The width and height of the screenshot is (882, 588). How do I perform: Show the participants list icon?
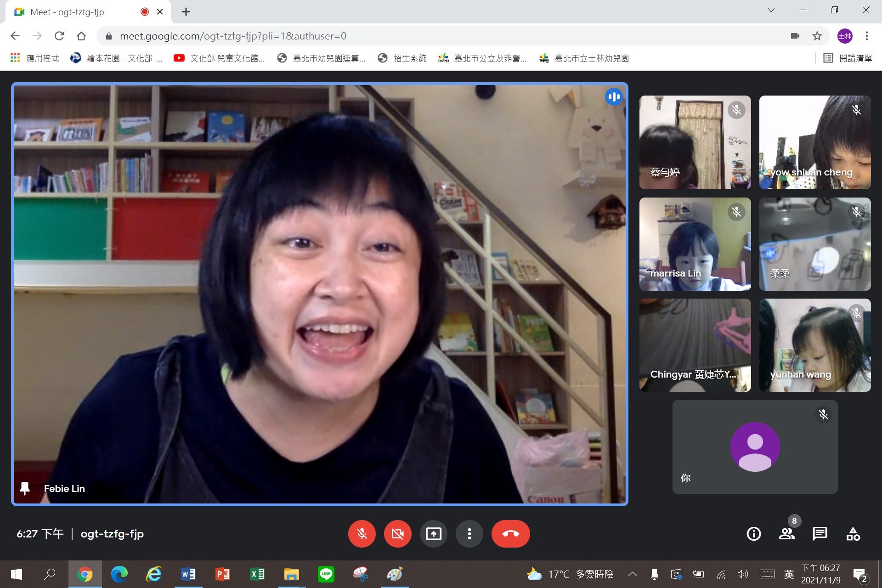(x=786, y=534)
